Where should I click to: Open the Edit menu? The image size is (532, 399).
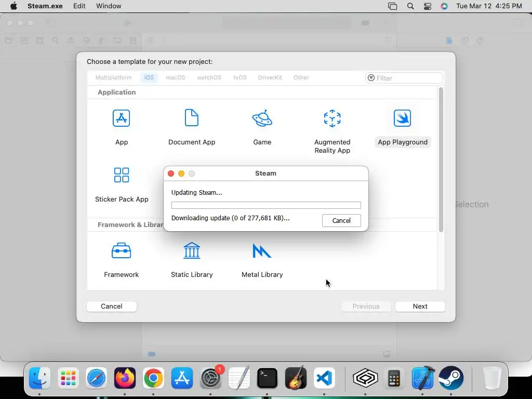pyautogui.click(x=79, y=6)
